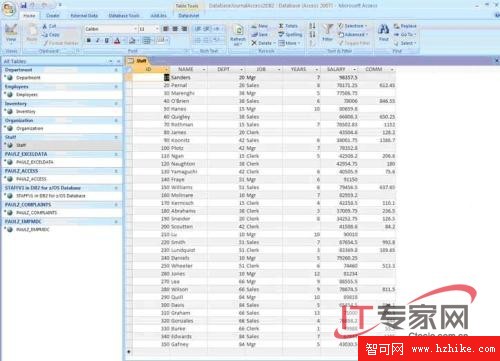Click the Filter funnel button
Viewport: 500px width, 361px height.
(x=327, y=33)
